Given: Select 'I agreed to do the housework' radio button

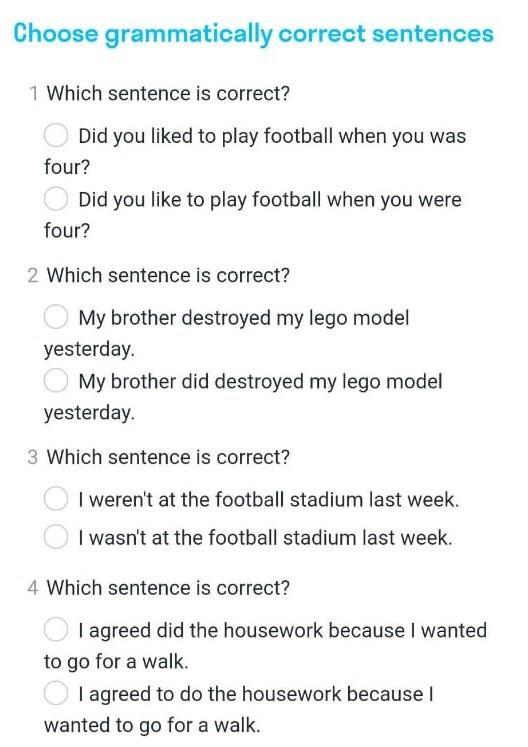Looking at the screenshot, I should (x=56, y=693).
